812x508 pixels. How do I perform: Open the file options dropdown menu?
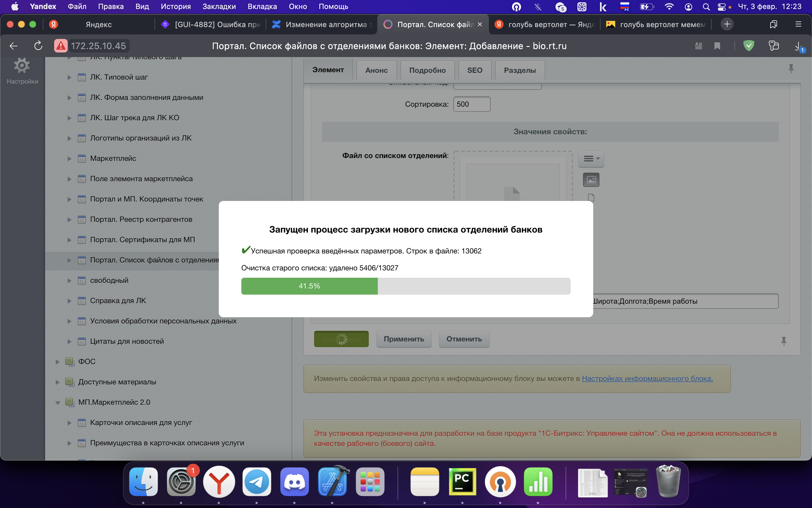pos(591,159)
